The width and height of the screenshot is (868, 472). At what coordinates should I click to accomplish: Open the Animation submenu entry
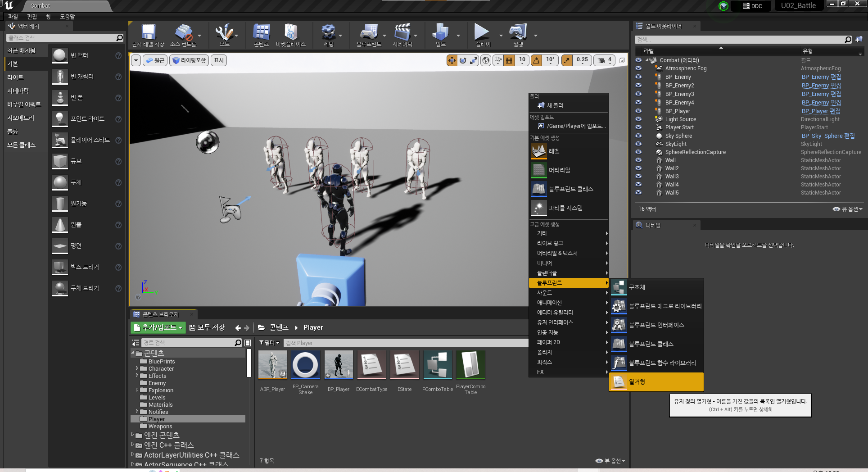pyautogui.click(x=569, y=303)
